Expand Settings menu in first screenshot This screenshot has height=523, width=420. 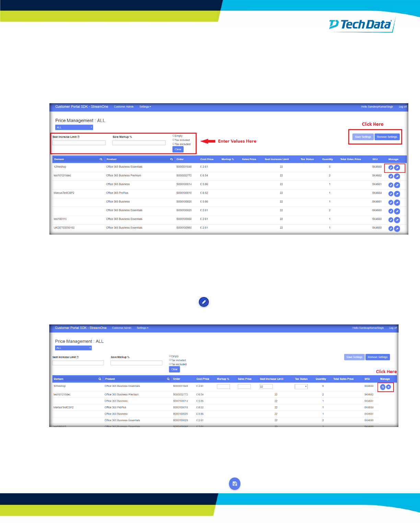coord(145,107)
